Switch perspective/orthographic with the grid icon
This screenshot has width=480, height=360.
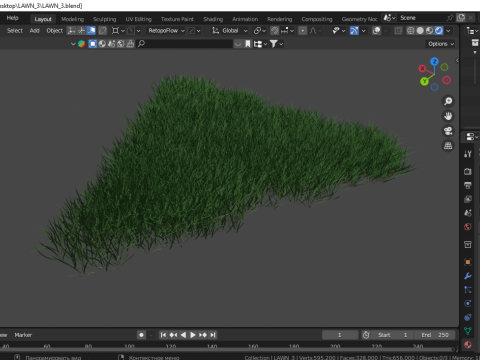[x=448, y=146]
